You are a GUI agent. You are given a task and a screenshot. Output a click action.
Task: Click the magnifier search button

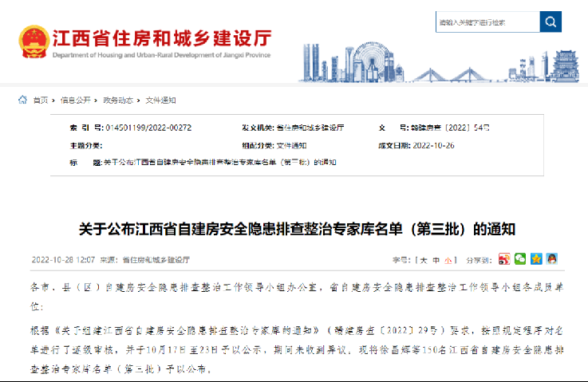pos(551,22)
